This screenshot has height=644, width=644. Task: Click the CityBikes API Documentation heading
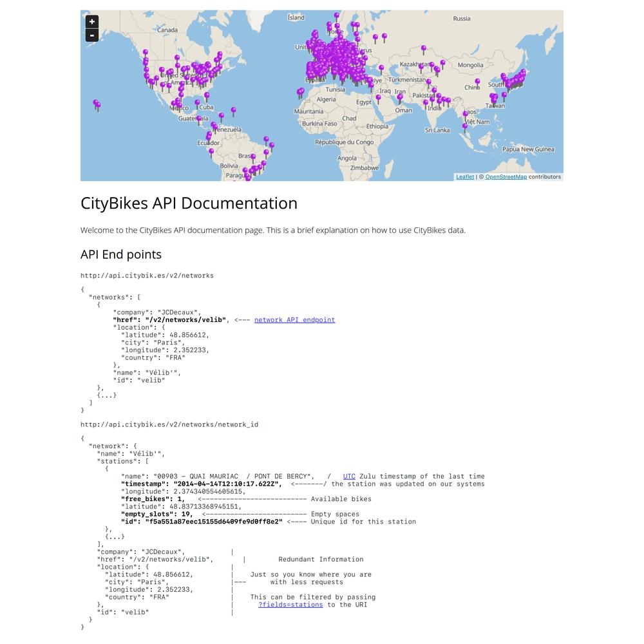tap(189, 204)
